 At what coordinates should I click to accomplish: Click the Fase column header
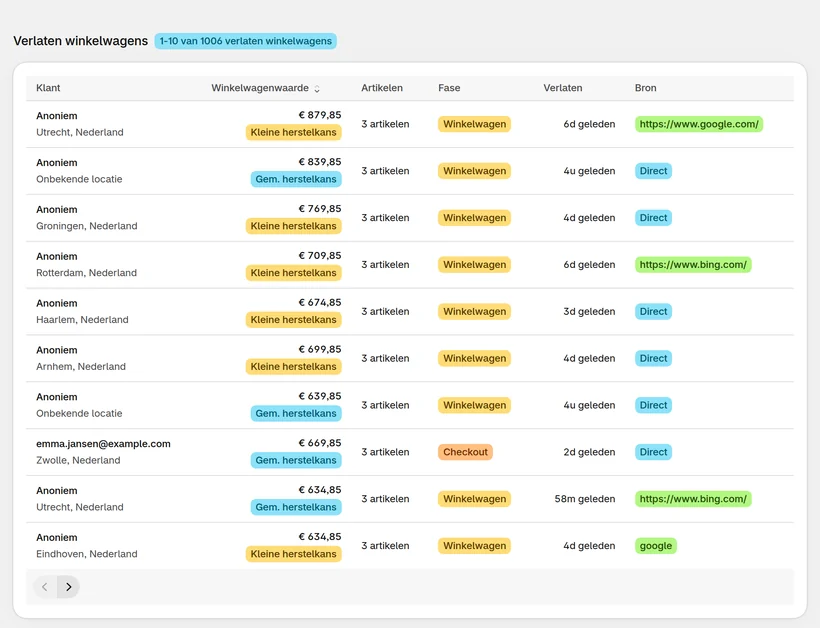449,88
